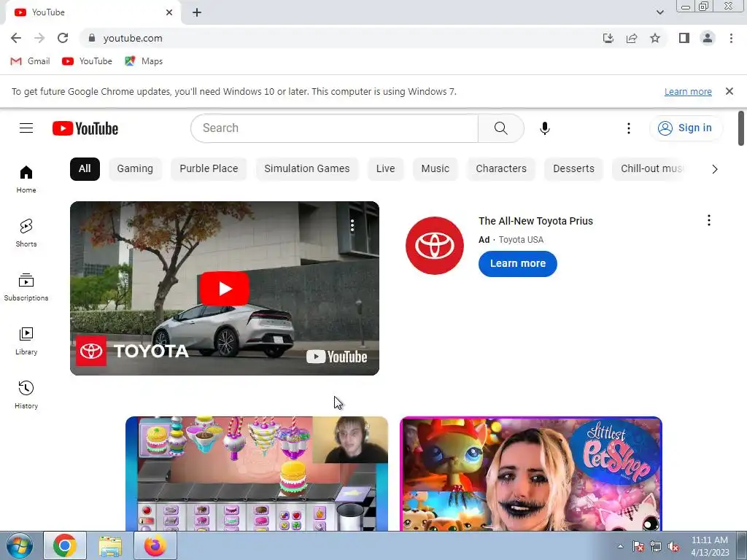747x560 pixels.
Task: Dismiss the Chrome update notice
Action: click(729, 91)
